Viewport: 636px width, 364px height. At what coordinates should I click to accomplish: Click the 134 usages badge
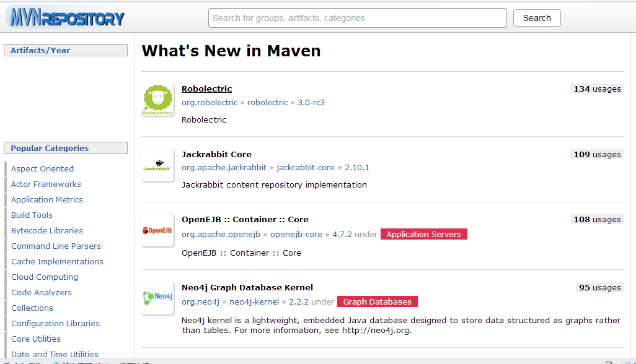click(x=597, y=89)
